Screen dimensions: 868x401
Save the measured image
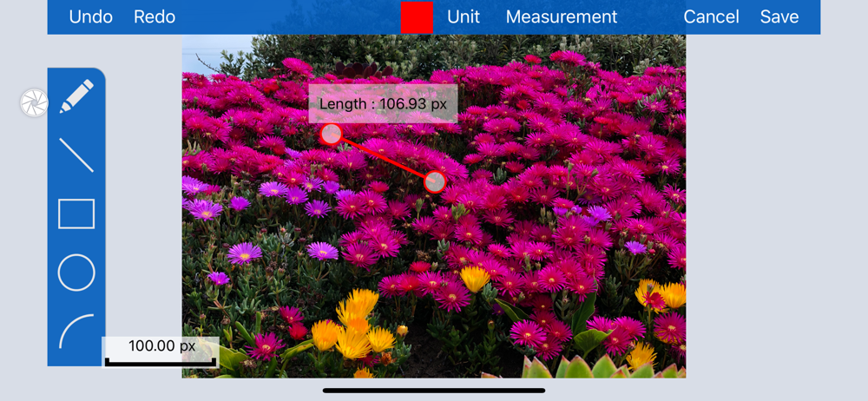point(779,17)
